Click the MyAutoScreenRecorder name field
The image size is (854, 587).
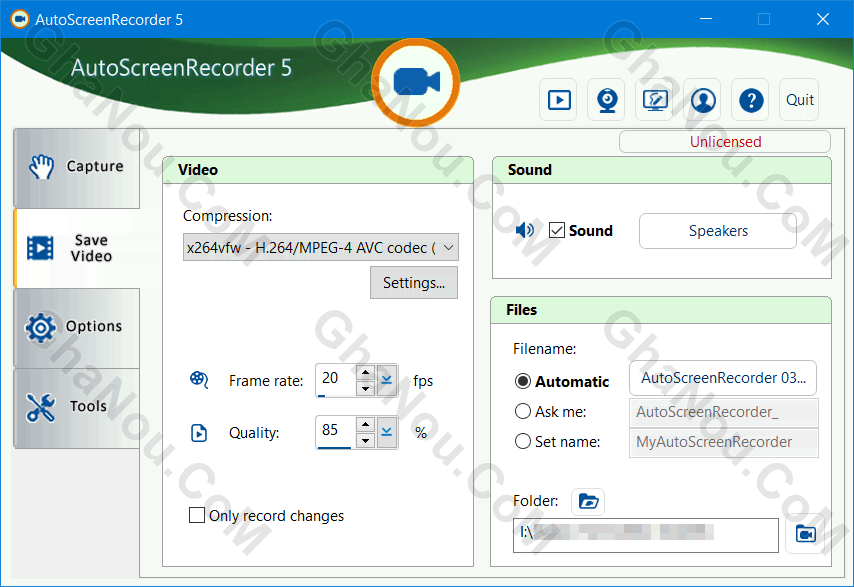(724, 442)
